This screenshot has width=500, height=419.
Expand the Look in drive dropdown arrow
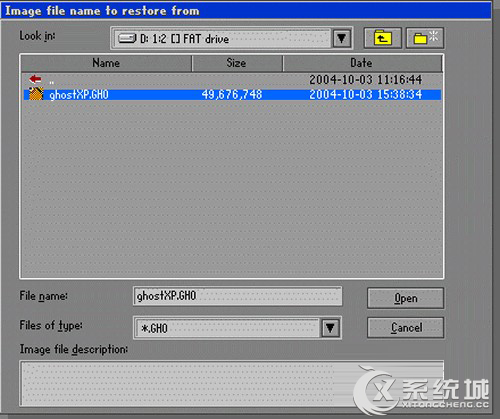(341, 39)
